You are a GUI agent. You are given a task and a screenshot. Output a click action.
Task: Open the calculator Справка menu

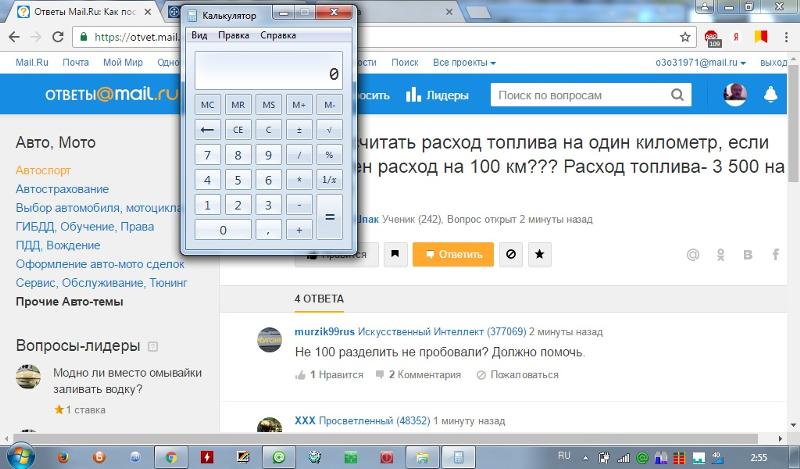coord(277,35)
